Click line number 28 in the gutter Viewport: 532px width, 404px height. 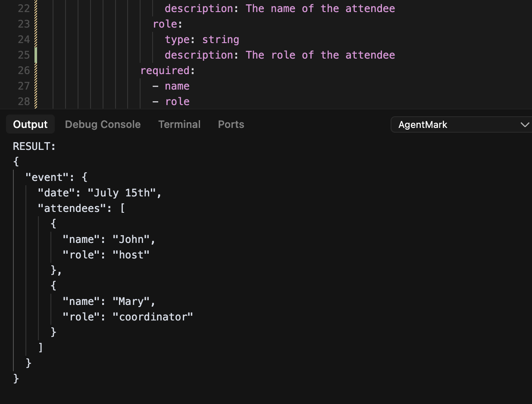(x=24, y=101)
